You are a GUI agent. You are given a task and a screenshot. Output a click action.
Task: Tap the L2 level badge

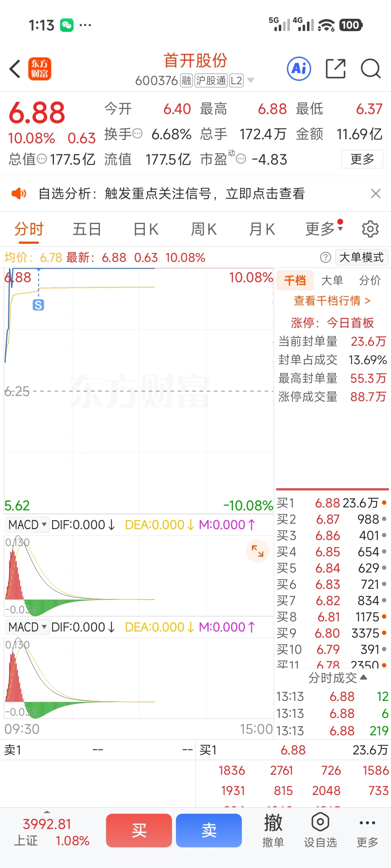click(x=236, y=80)
